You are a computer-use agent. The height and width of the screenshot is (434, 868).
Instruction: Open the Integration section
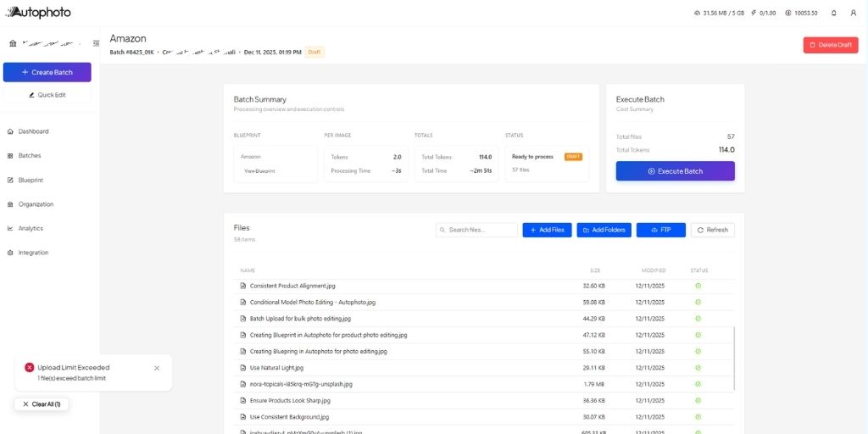pyautogui.click(x=33, y=253)
